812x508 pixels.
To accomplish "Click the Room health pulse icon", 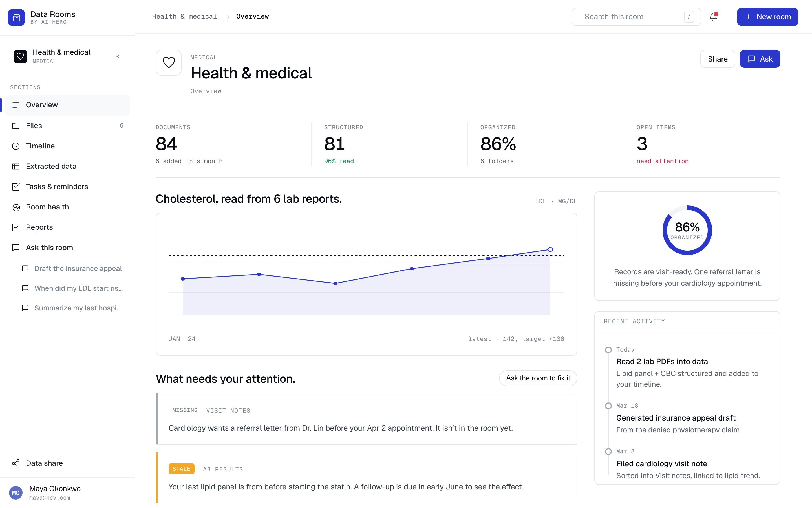I will pos(16,207).
